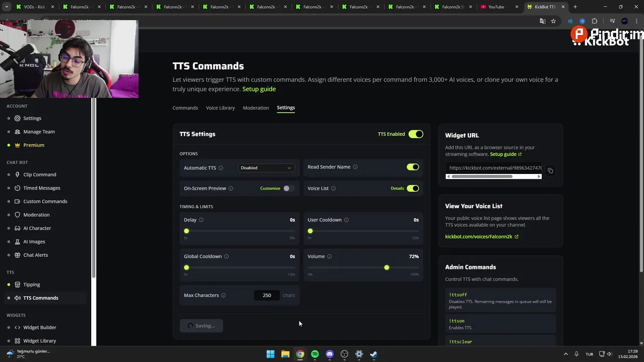Click info icon next to Delay
The width and height of the screenshot is (644, 362).
pos(201,220)
